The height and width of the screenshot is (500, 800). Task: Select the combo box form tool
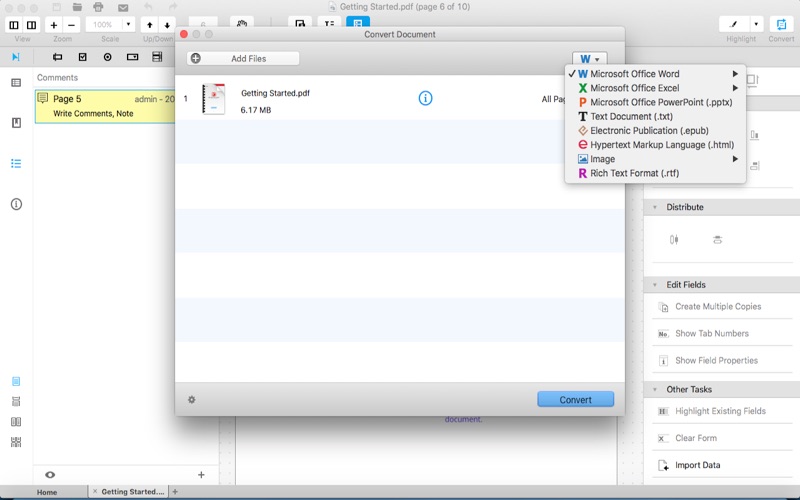[133, 57]
